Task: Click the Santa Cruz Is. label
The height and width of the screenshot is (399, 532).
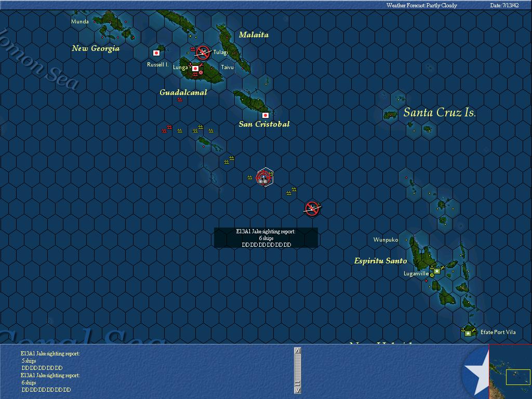Action: [440, 112]
